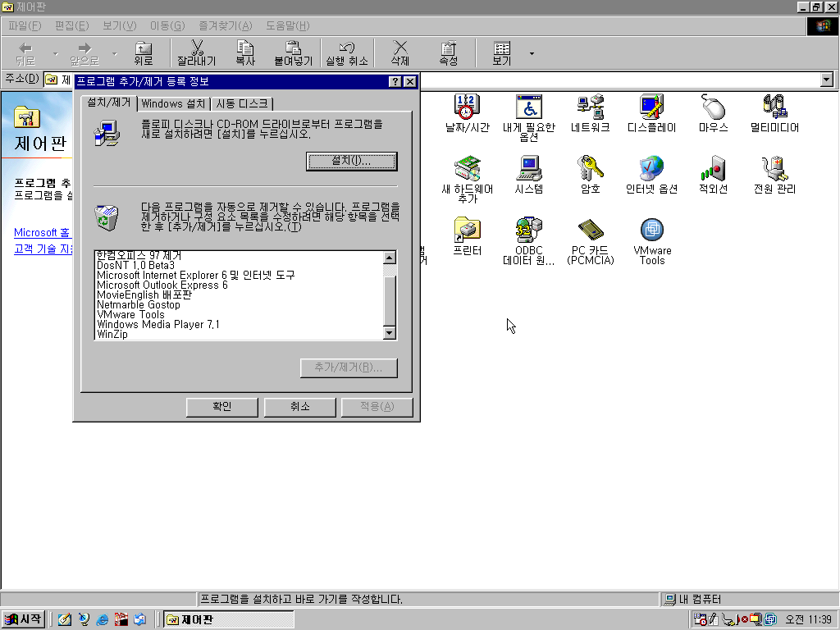Click the 보기 views toolbar icon

click(x=502, y=53)
